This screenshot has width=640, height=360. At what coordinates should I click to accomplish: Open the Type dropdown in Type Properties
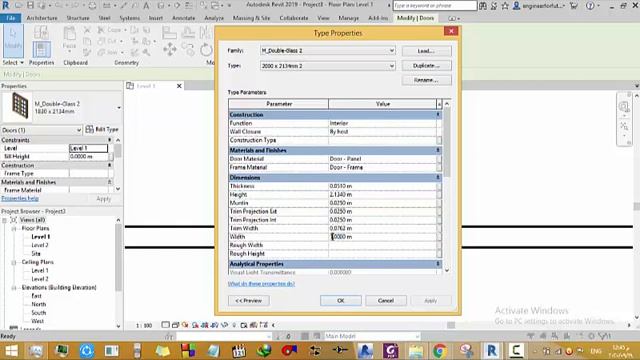click(x=391, y=66)
